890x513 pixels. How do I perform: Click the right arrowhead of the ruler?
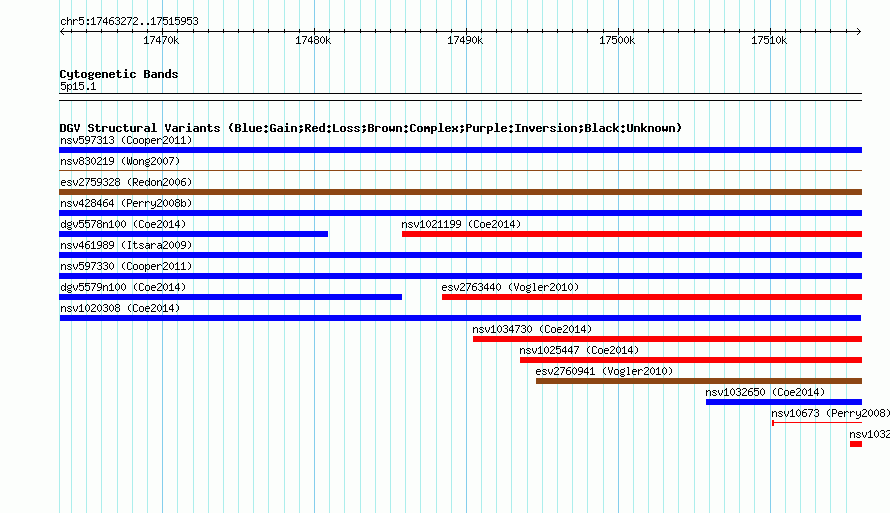[859, 31]
